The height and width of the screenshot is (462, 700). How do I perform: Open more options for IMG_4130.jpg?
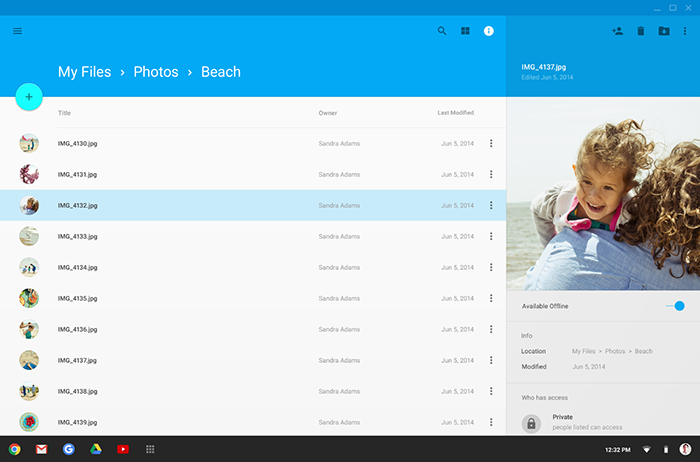491,143
